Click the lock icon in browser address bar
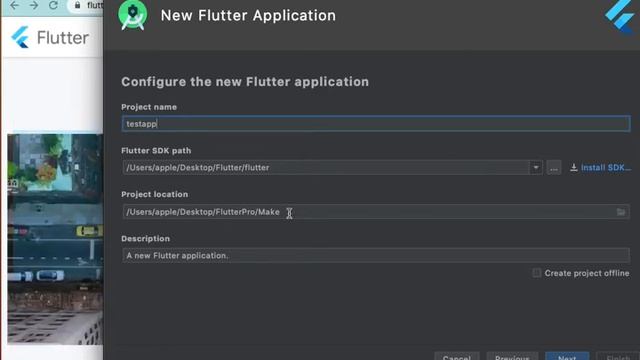 [77, 5]
